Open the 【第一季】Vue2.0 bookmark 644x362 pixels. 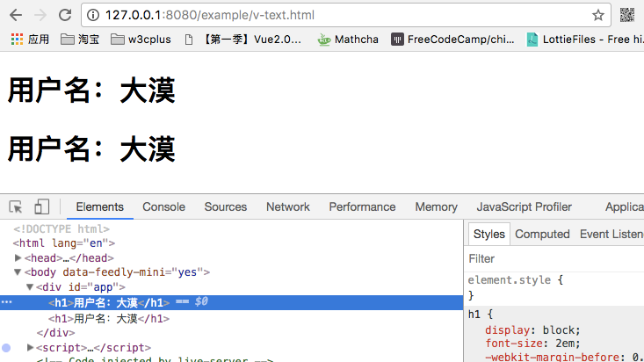click(x=243, y=40)
